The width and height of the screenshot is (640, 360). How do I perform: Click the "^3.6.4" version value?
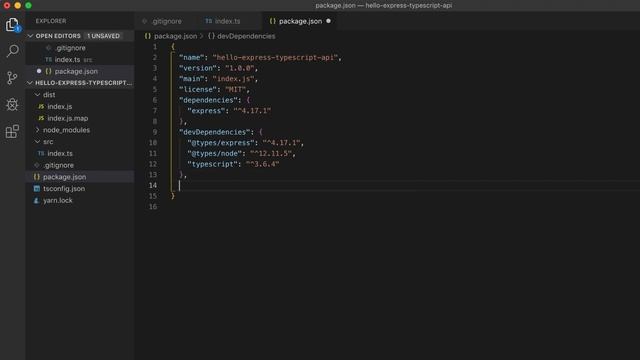pos(262,164)
